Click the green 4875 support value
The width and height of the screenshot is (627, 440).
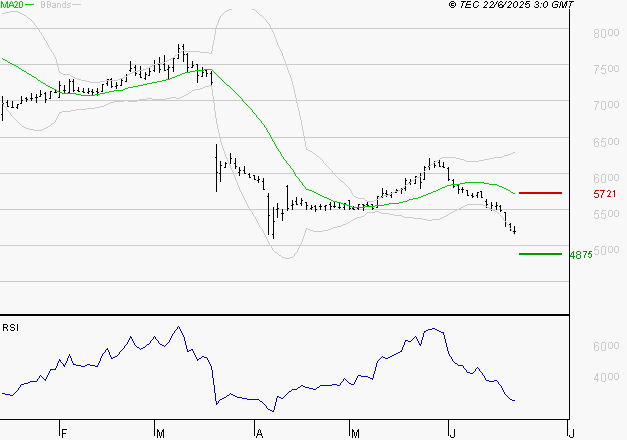click(581, 255)
